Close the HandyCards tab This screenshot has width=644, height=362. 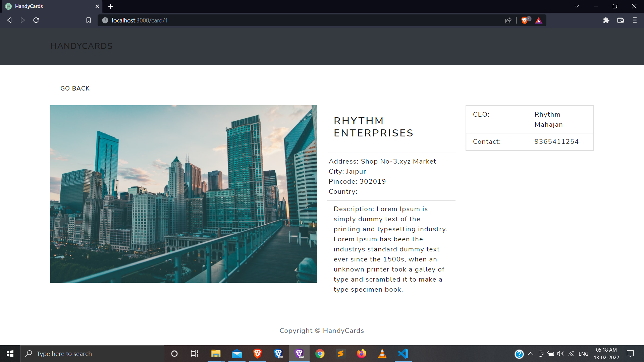click(x=97, y=6)
